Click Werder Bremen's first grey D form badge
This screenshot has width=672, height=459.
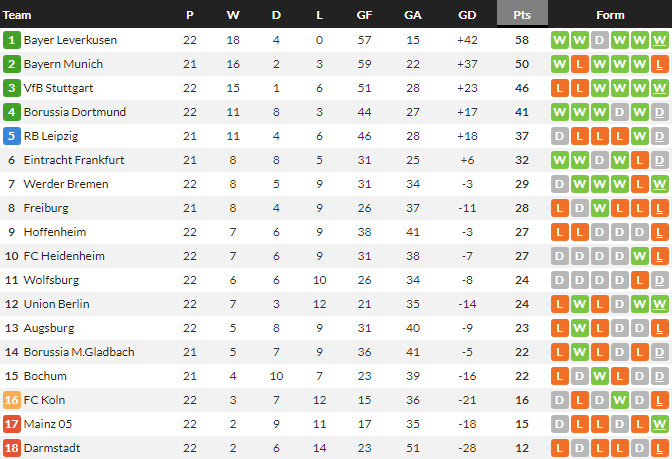[x=559, y=184]
